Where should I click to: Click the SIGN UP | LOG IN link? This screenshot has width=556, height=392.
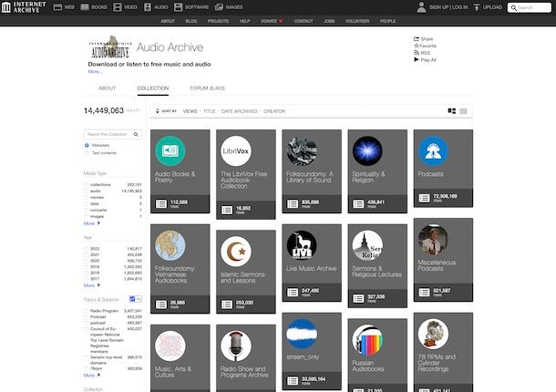click(448, 7)
